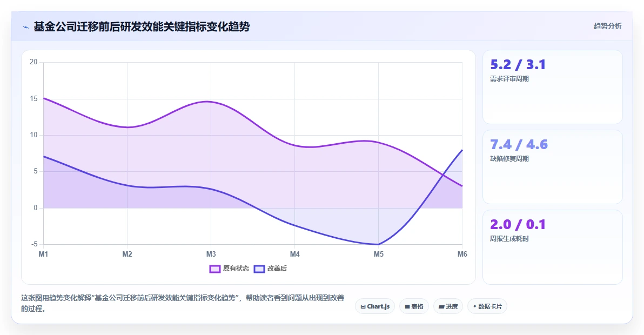The height and width of the screenshot is (335, 644).
Task: Select the 趋势分析 label in header
Action: coord(607,26)
